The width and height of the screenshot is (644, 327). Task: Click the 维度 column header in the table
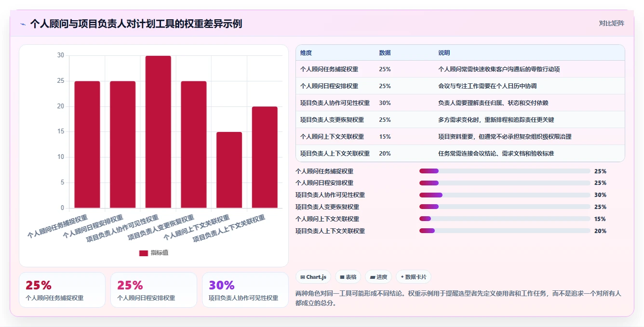pyautogui.click(x=306, y=53)
